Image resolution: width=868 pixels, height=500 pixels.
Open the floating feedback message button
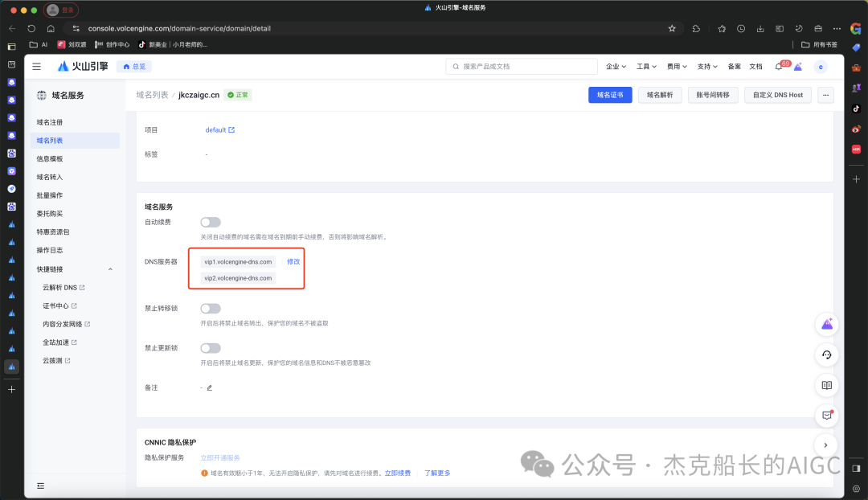click(x=827, y=416)
